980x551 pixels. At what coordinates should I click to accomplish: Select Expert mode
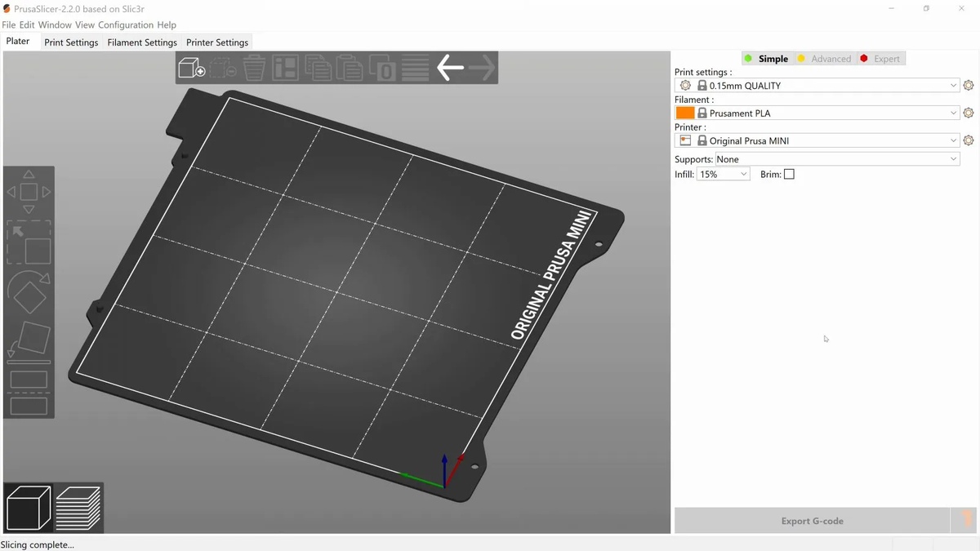pyautogui.click(x=880, y=59)
